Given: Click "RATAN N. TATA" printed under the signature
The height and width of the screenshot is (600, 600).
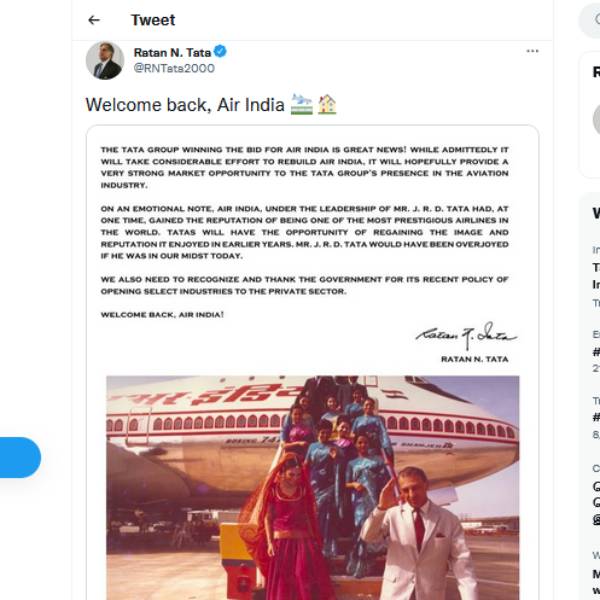Looking at the screenshot, I should [475, 359].
